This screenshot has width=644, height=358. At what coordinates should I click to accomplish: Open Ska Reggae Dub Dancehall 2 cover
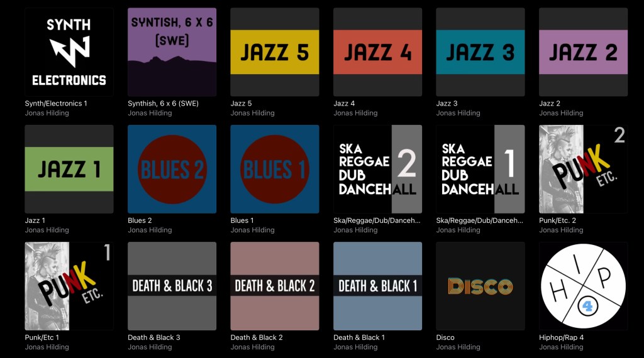click(377, 169)
